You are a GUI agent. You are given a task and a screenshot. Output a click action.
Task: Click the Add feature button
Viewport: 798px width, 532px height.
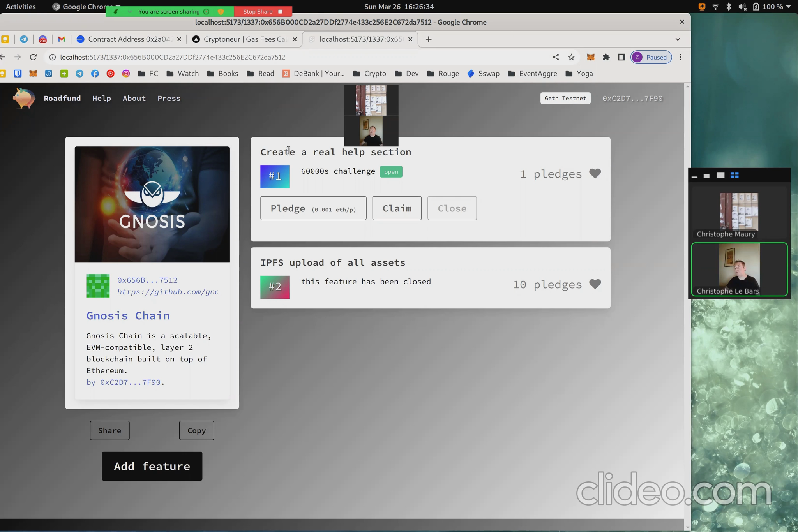[152, 466]
